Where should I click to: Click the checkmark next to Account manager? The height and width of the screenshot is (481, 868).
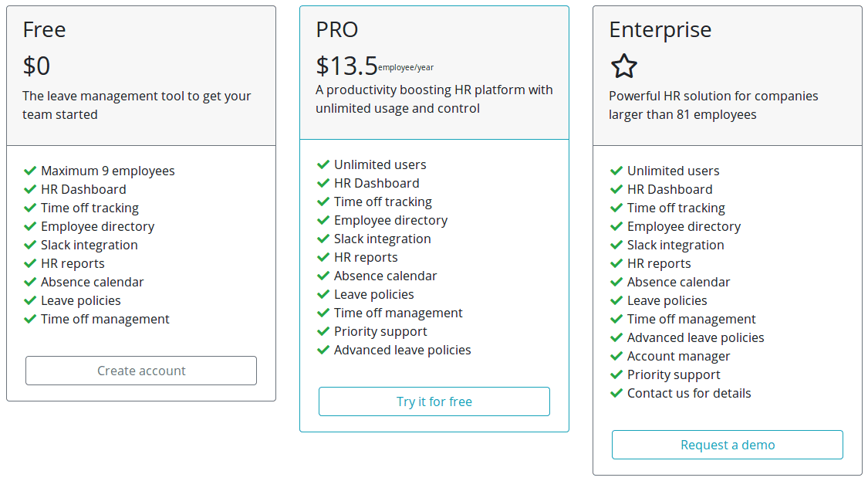tap(616, 356)
